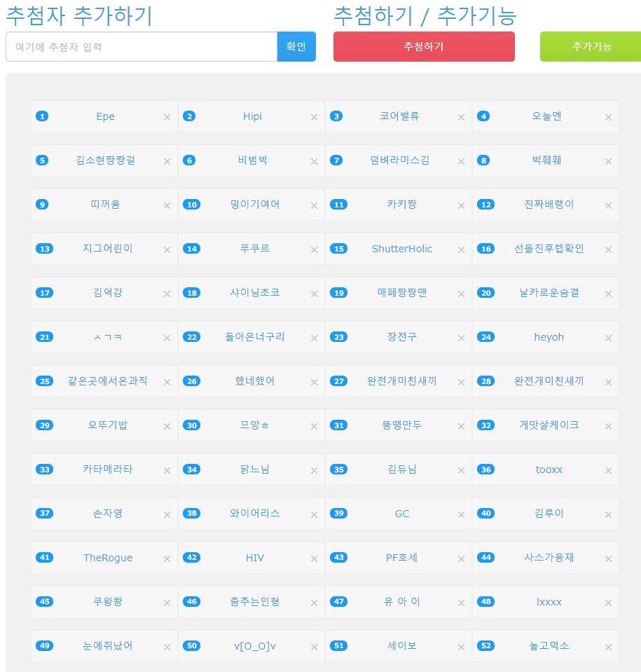Screen dimensions: 641x672
Task: Click the X next to tooxx
Action: pos(608,471)
